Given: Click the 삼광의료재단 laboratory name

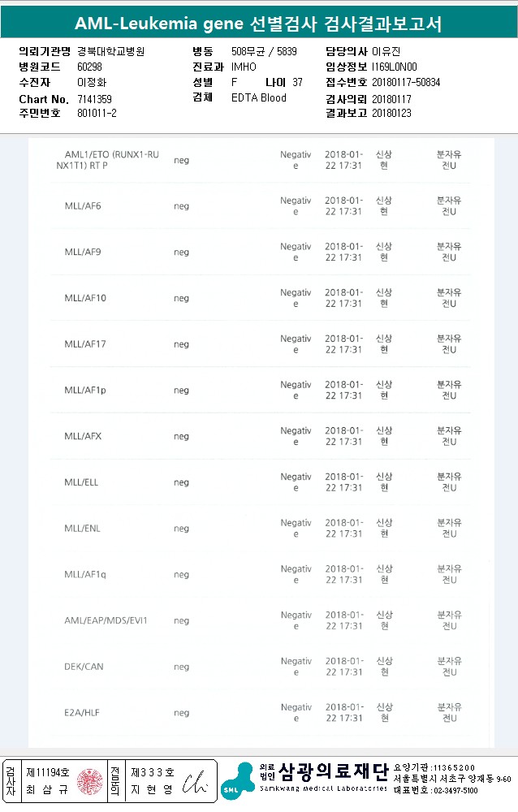Looking at the screenshot, I should [333, 770].
